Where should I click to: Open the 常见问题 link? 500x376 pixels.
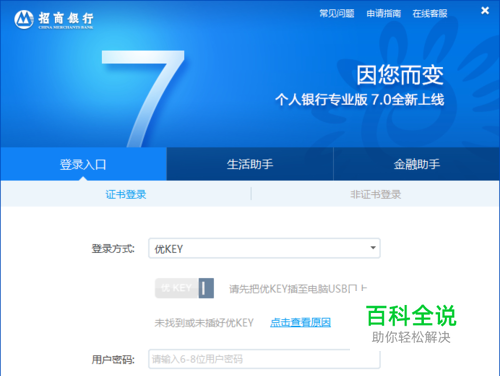point(337,14)
